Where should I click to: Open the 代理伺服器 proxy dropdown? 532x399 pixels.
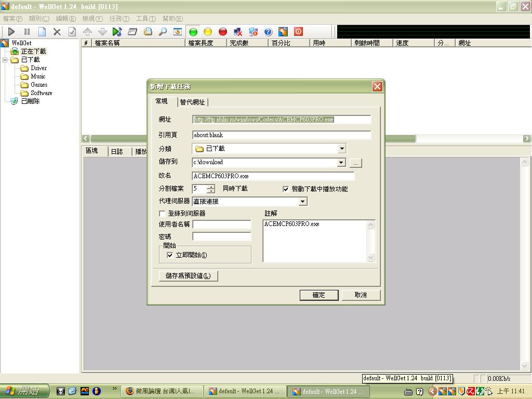coord(302,202)
